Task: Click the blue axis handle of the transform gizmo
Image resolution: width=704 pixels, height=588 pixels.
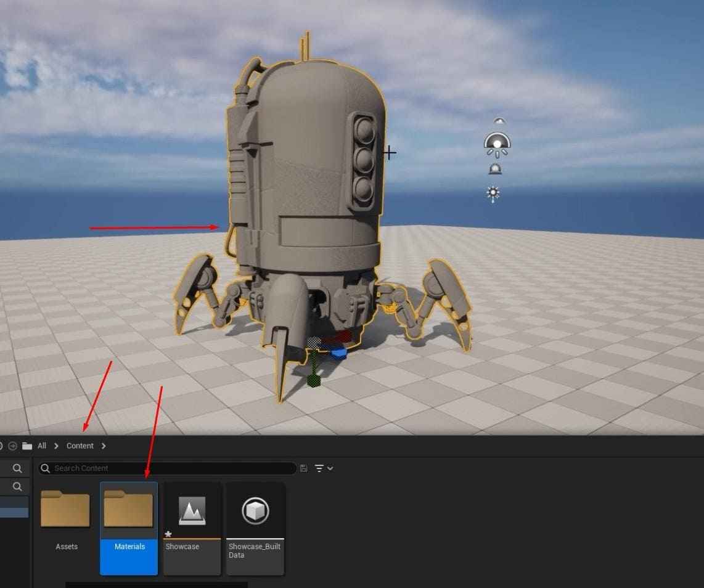Action: pyautogui.click(x=339, y=352)
